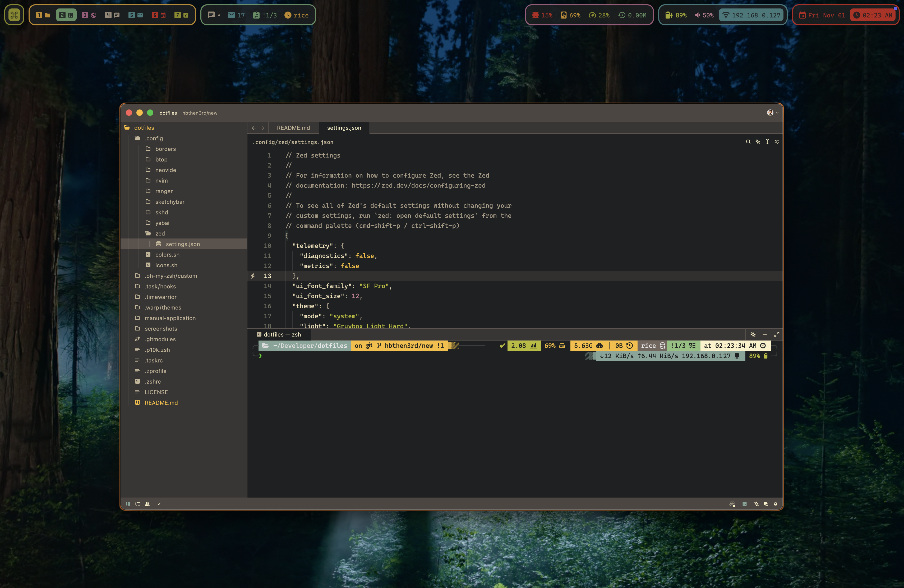Click the buffer search magnifier icon
The width and height of the screenshot is (904, 588).
(748, 142)
